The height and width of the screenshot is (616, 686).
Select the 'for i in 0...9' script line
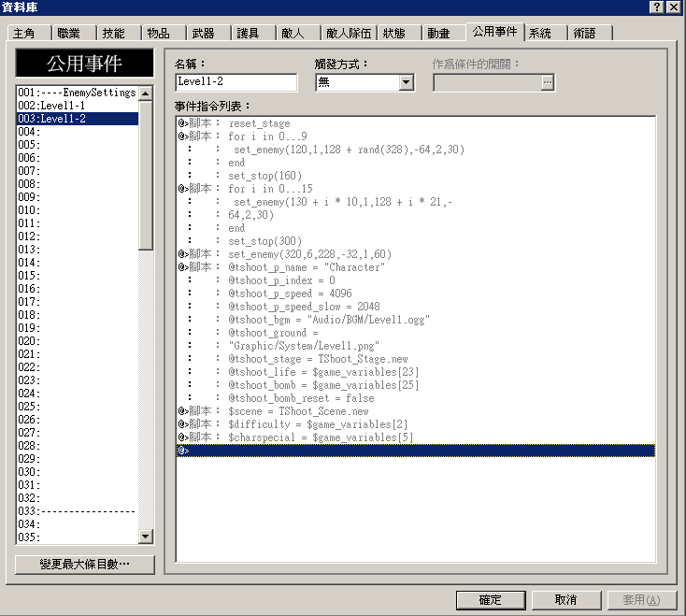416,136
